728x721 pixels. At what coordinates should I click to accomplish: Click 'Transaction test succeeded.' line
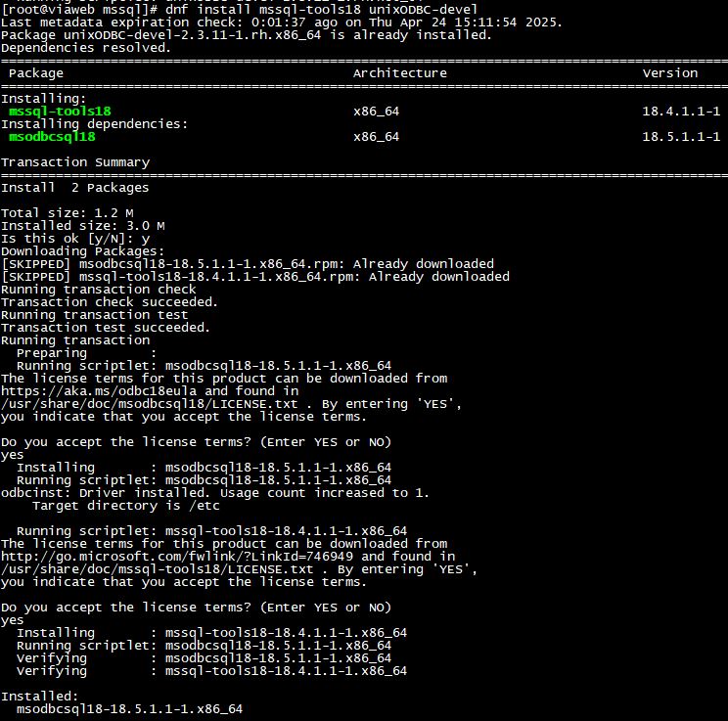(106, 328)
